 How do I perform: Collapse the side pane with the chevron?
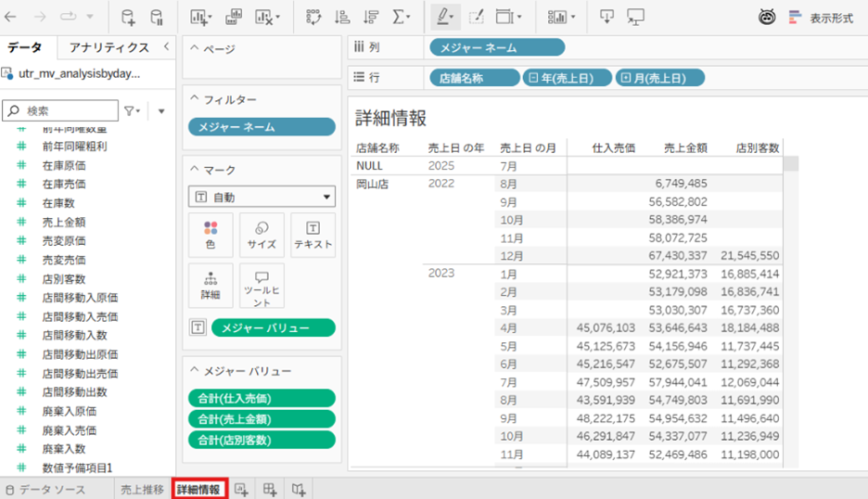point(166,47)
